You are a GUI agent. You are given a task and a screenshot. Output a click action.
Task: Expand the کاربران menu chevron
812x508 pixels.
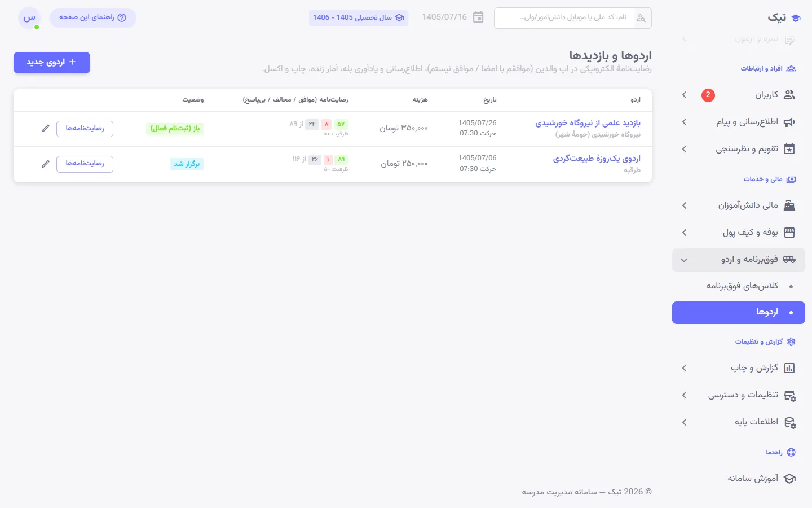point(684,95)
